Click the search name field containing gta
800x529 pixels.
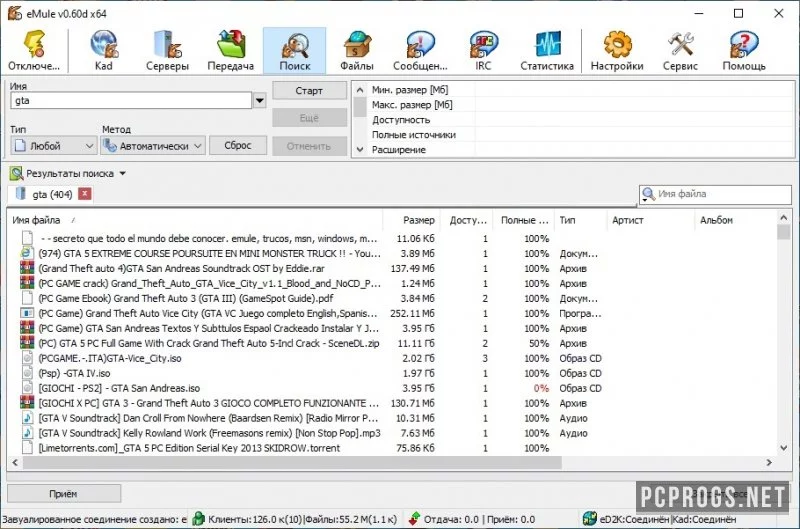click(x=131, y=100)
